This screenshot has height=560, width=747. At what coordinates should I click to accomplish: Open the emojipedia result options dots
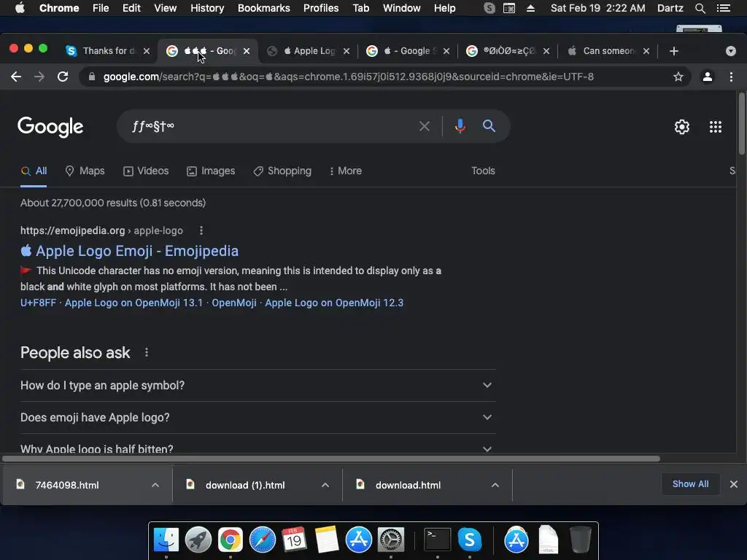pyautogui.click(x=201, y=230)
